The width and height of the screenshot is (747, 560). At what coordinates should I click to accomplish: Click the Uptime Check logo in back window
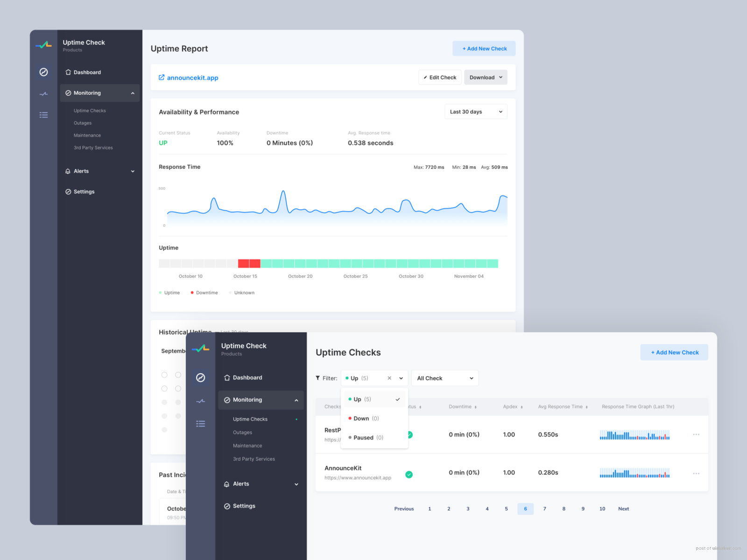43,45
